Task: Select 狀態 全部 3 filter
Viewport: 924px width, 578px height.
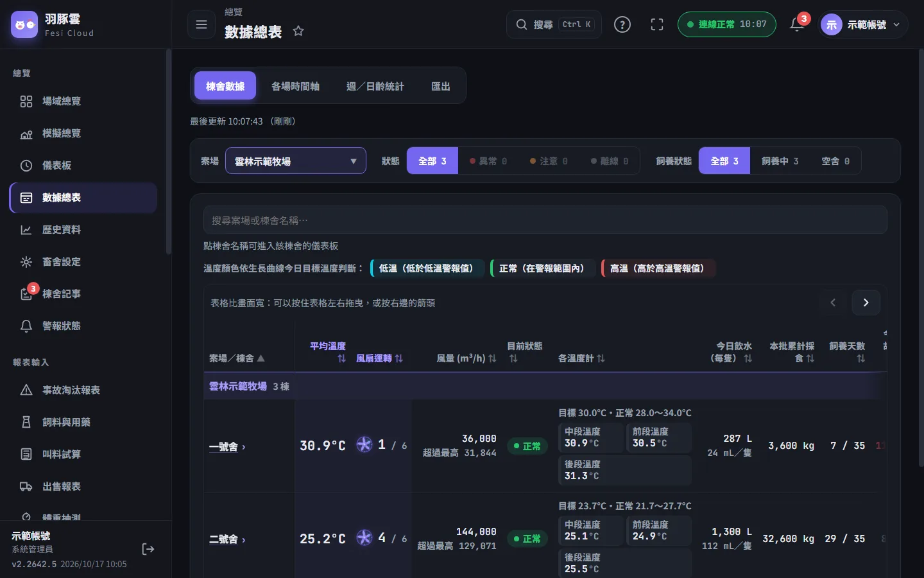Action: [432, 161]
